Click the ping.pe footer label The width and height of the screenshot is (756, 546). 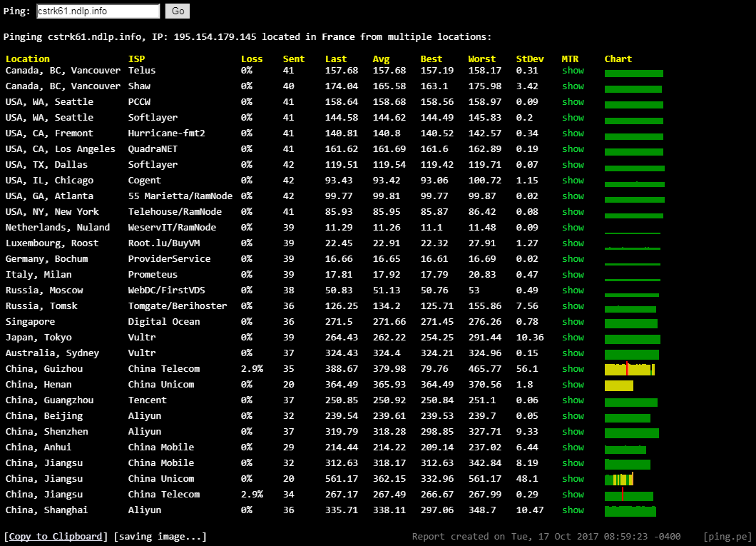pos(725,537)
